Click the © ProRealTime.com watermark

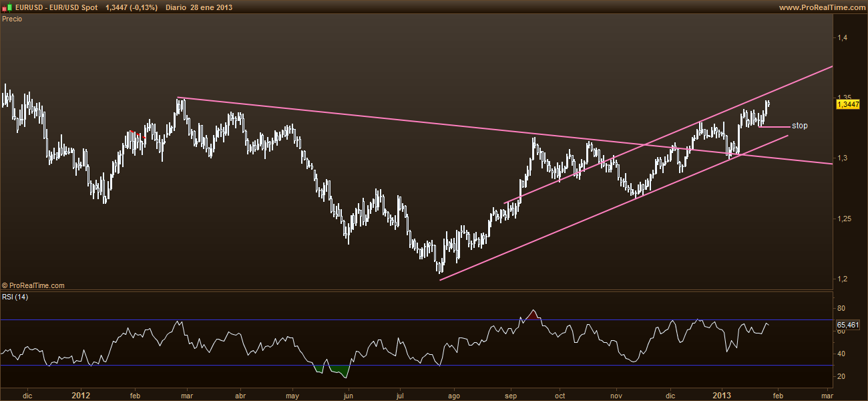point(33,285)
